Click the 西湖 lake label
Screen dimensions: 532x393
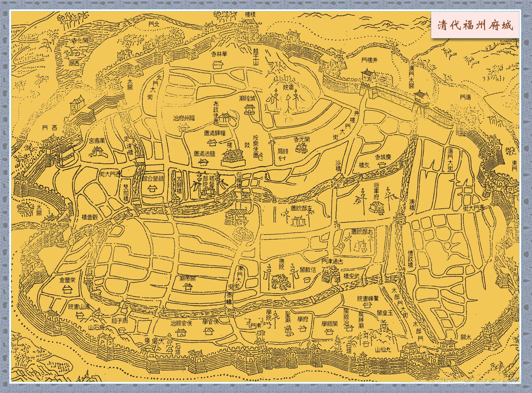(74, 63)
